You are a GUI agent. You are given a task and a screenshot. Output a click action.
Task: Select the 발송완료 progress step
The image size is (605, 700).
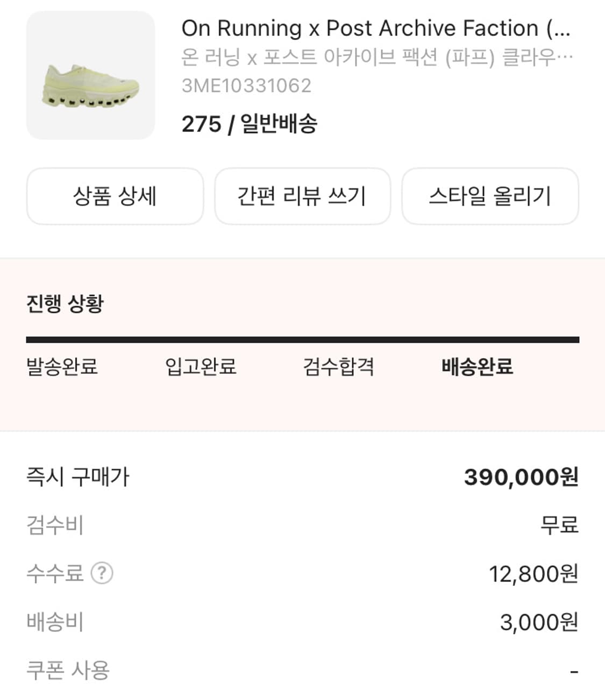coord(62,367)
